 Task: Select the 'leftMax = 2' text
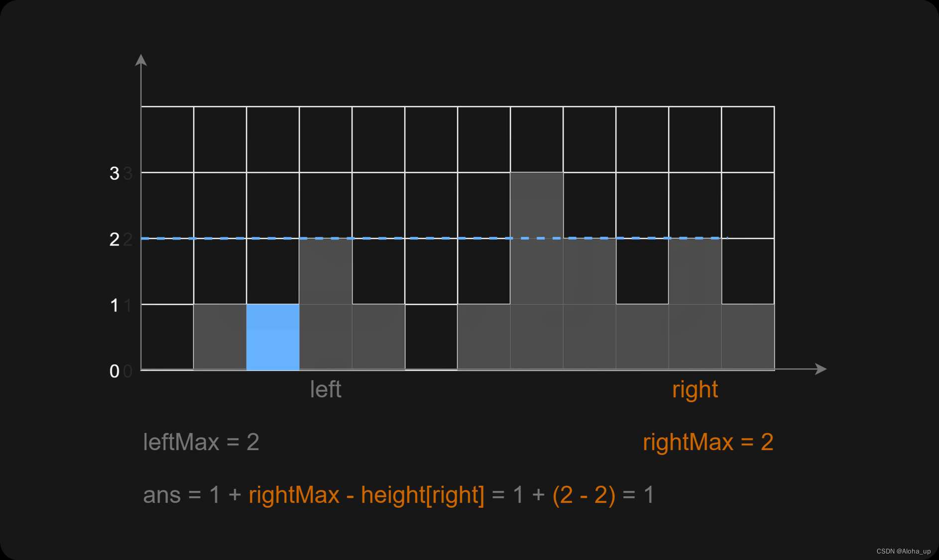click(x=201, y=442)
